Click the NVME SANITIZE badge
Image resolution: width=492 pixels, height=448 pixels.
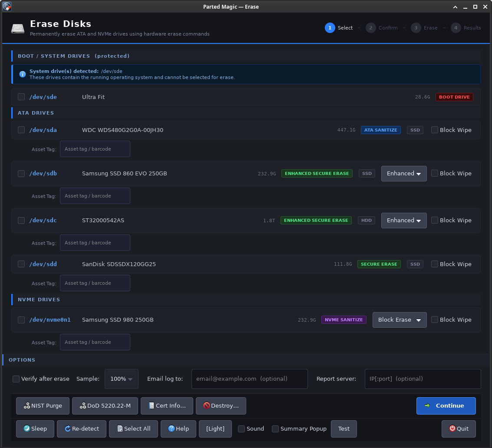(344, 320)
